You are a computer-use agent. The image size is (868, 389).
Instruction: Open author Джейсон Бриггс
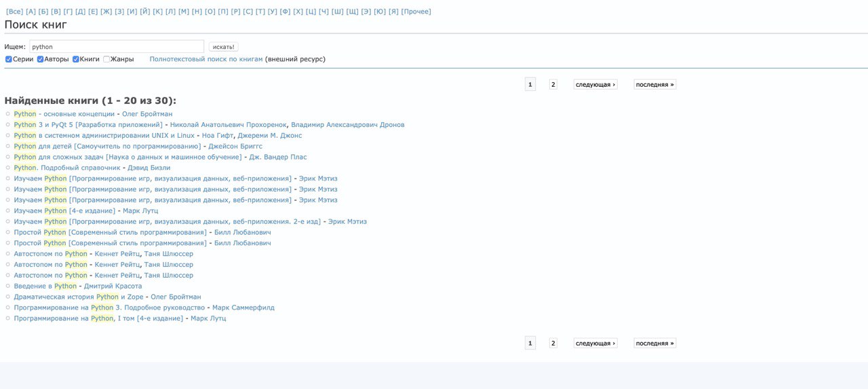[235, 146]
